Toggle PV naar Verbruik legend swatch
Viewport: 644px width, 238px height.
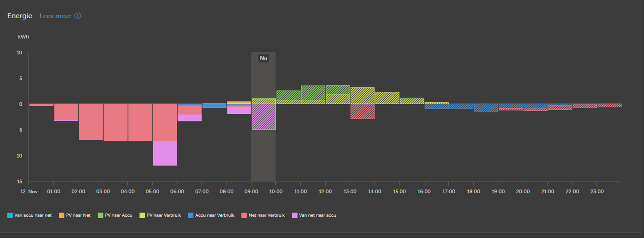[x=142, y=215]
